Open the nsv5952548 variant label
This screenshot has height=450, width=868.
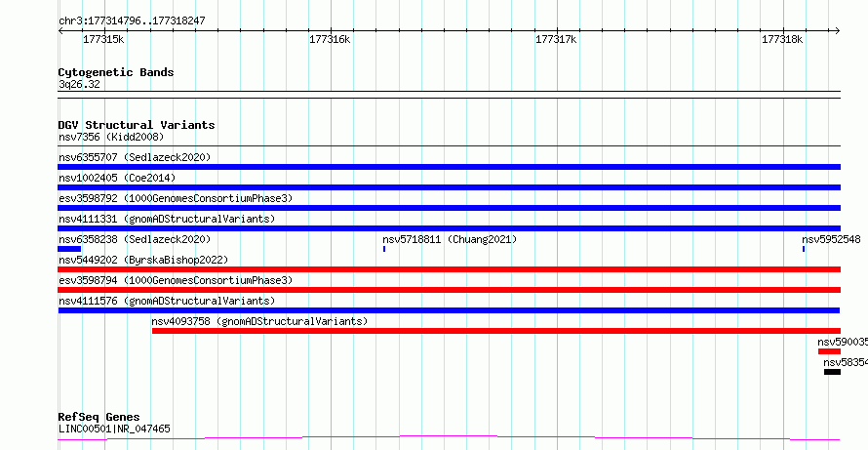pos(831,239)
